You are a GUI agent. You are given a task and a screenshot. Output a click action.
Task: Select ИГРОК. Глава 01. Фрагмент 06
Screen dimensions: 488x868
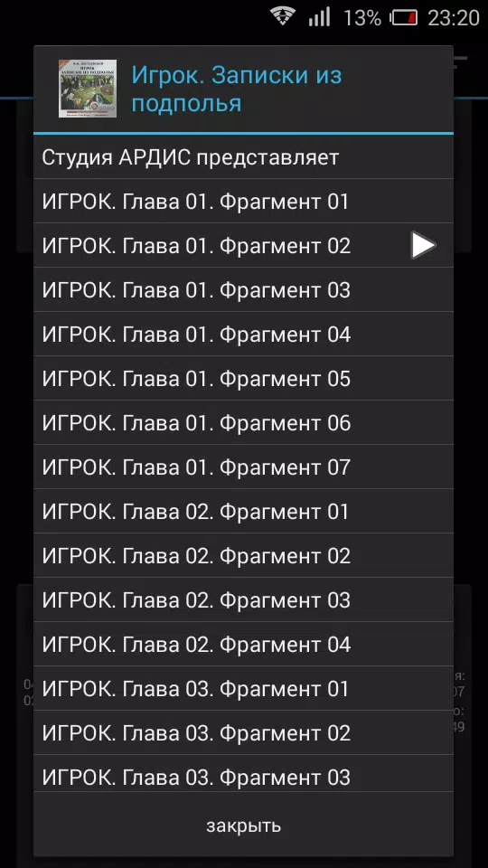[x=243, y=423]
